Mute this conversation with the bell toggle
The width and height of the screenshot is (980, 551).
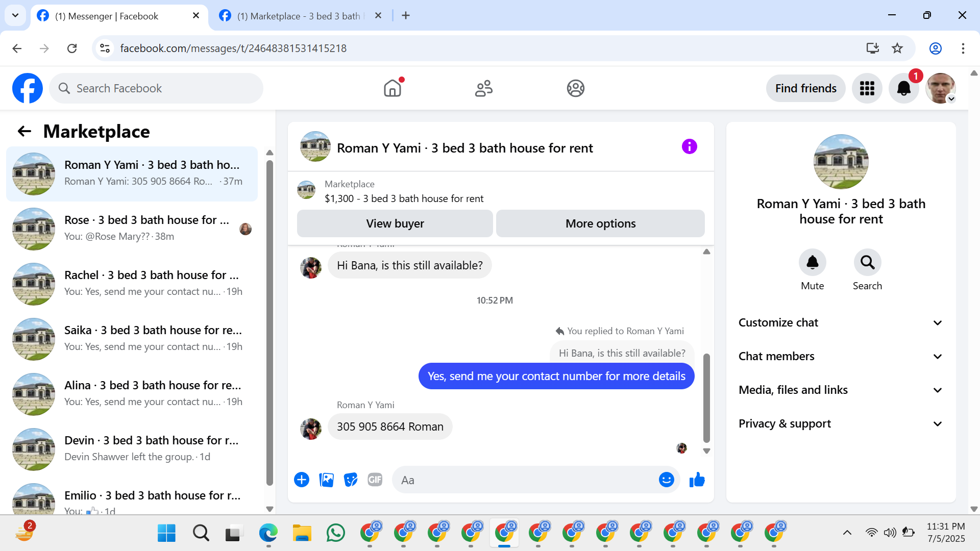(812, 263)
